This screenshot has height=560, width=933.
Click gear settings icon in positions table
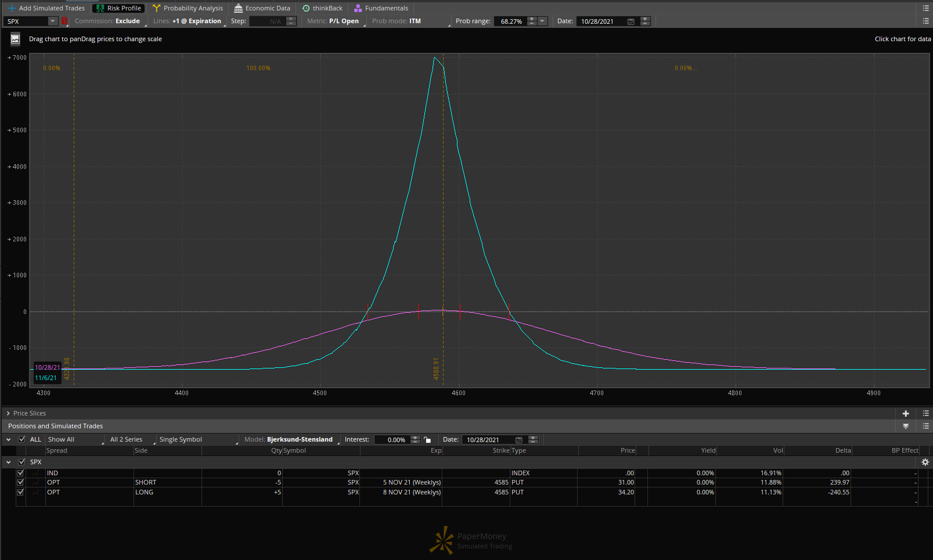pos(925,462)
